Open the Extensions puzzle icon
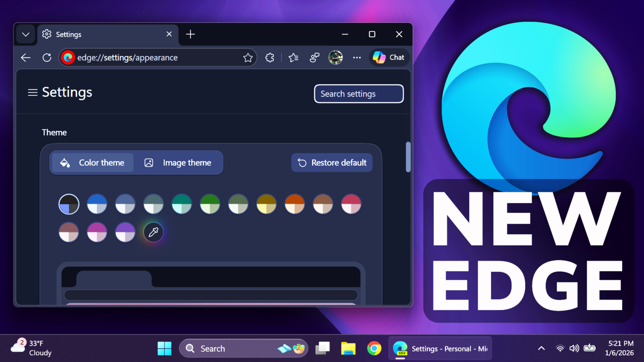The width and height of the screenshot is (644, 362). tap(270, 57)
